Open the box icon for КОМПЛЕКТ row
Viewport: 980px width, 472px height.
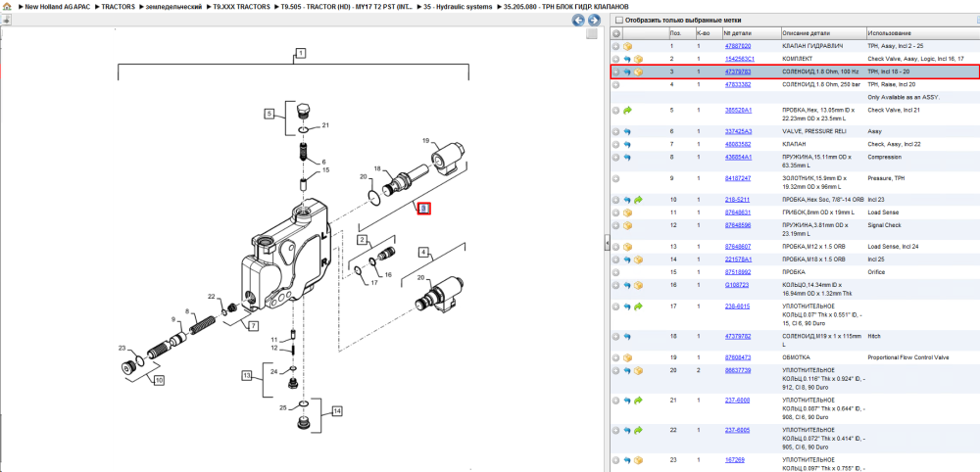click(x=638, y=59)
